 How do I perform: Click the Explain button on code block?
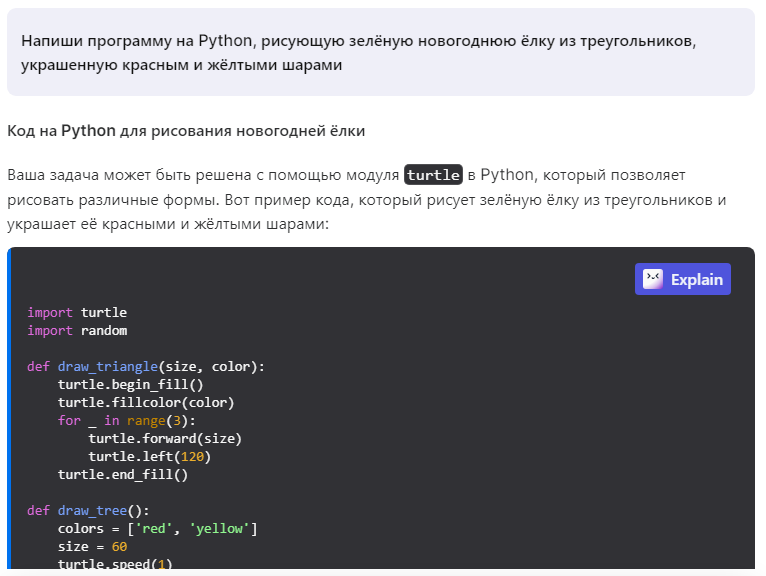click(x=682, y=279)
